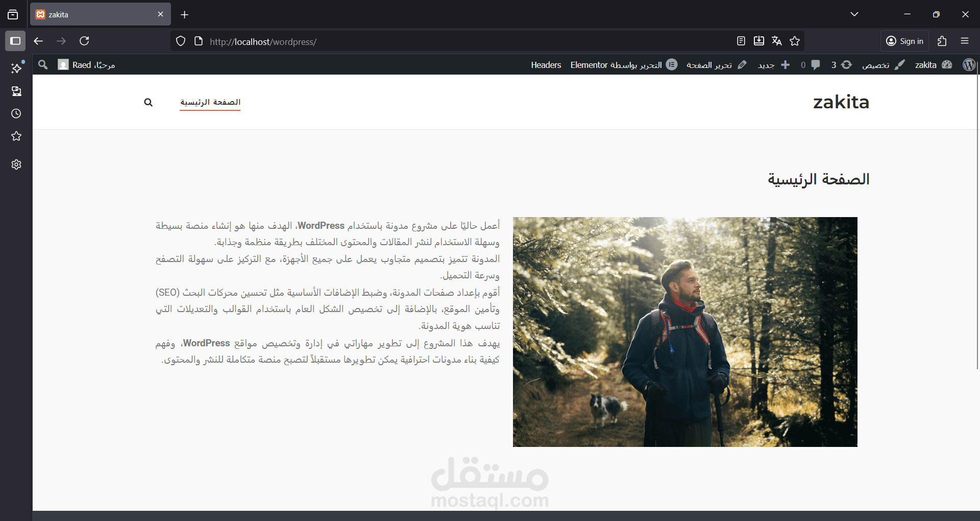Screen dimensions: 980x521
Task: View the 3 pending updates
Action: coord(842,65)
